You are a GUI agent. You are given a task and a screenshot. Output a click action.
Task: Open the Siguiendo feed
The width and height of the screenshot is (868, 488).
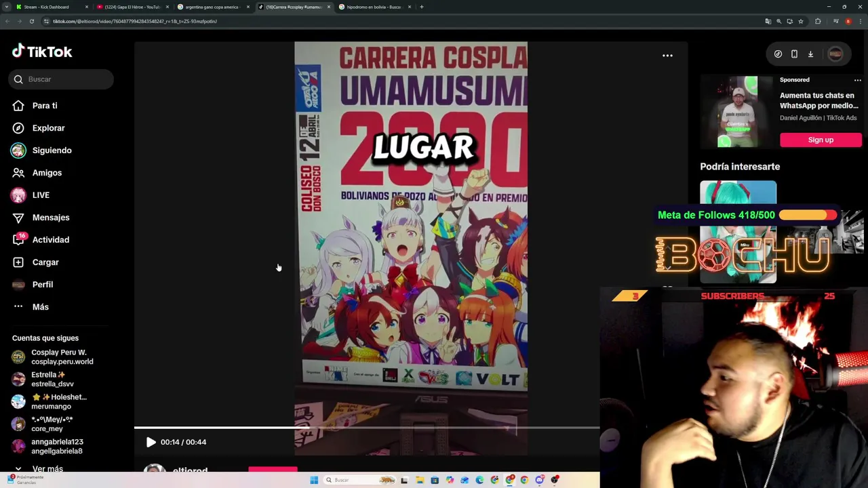tap(52, 150)
